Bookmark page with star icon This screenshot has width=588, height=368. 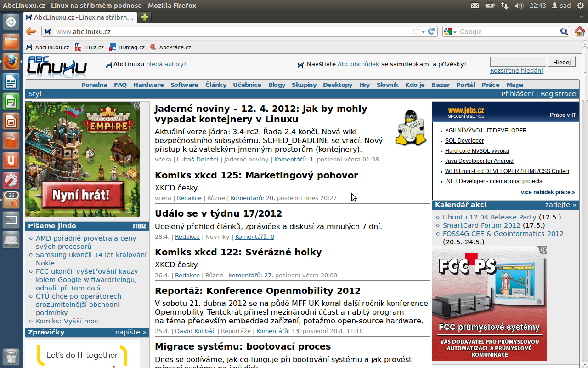(416, 31)
